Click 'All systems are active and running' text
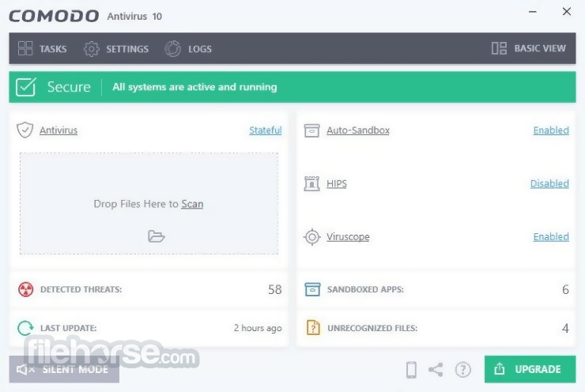This screenshot has width=585, height=392. (x=194, y=87)
